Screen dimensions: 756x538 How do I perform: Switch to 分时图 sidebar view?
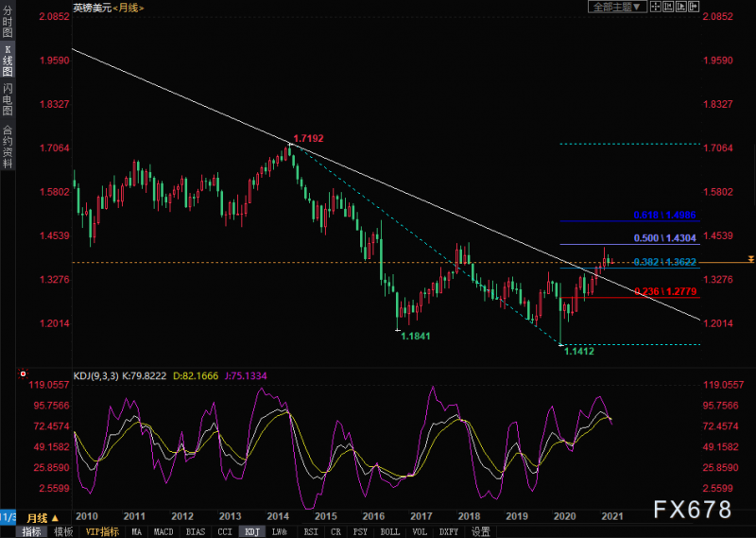(8, 22)
